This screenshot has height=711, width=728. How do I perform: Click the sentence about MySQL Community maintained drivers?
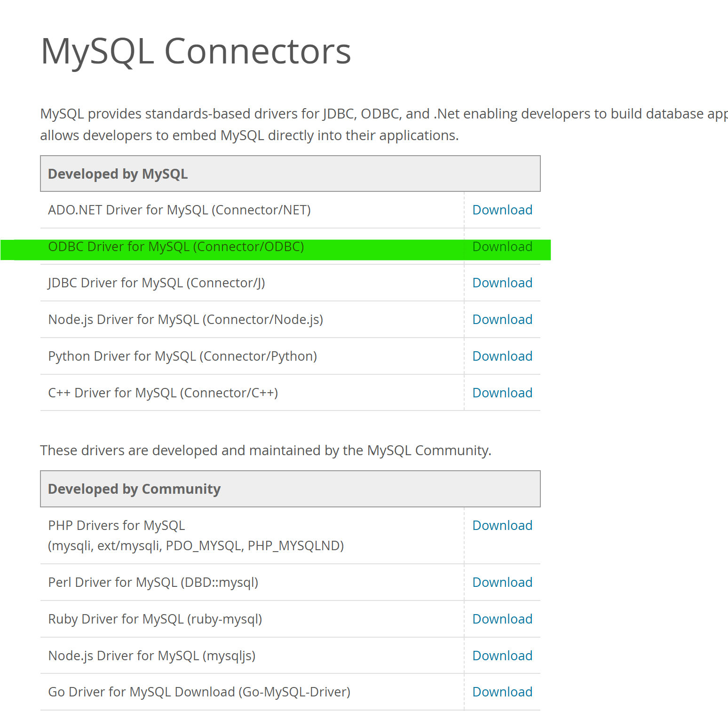[266, 450]
